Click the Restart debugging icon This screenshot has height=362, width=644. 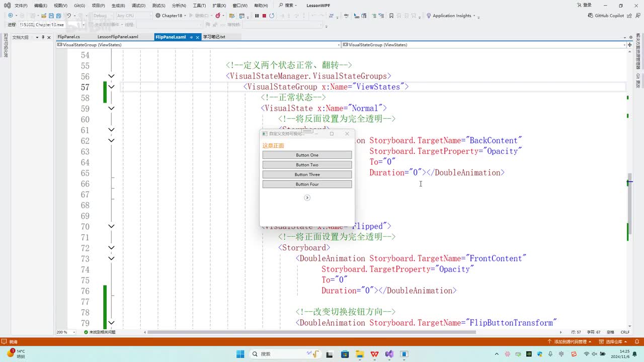click(272, 16)
